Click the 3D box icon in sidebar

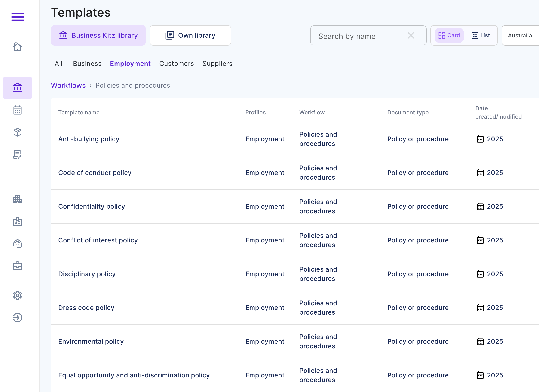[x=17, y=132]
